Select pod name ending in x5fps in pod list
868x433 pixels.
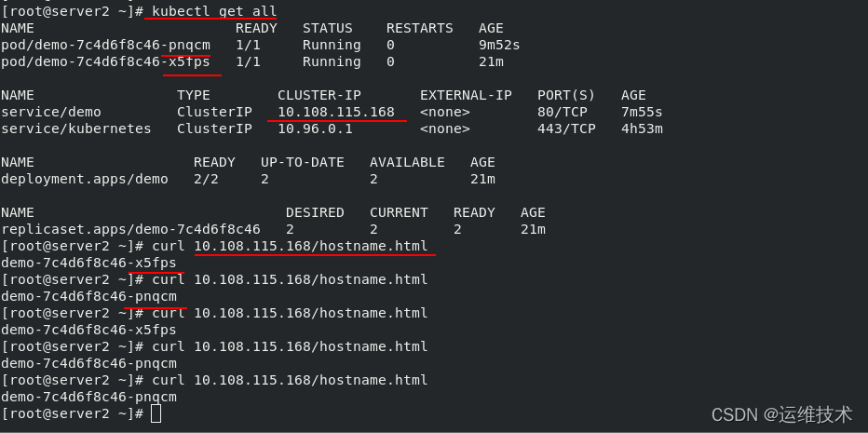pos(106,61)
